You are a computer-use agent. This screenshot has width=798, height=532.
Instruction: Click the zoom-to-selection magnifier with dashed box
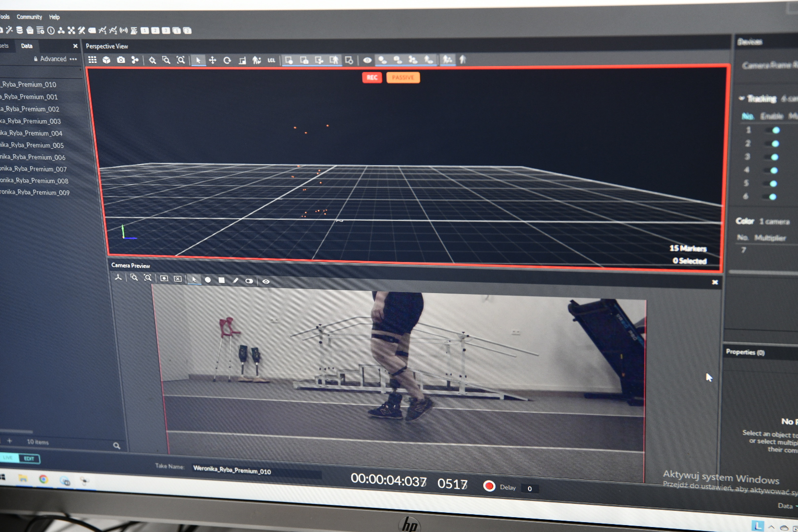click(x=166, y=60)
